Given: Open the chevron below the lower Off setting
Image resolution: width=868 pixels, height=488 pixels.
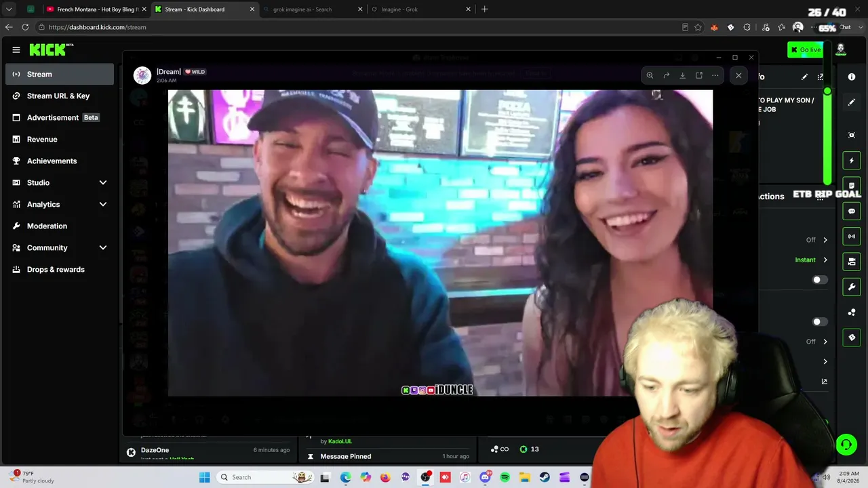Looking at the screenshot, I should 825,361.
